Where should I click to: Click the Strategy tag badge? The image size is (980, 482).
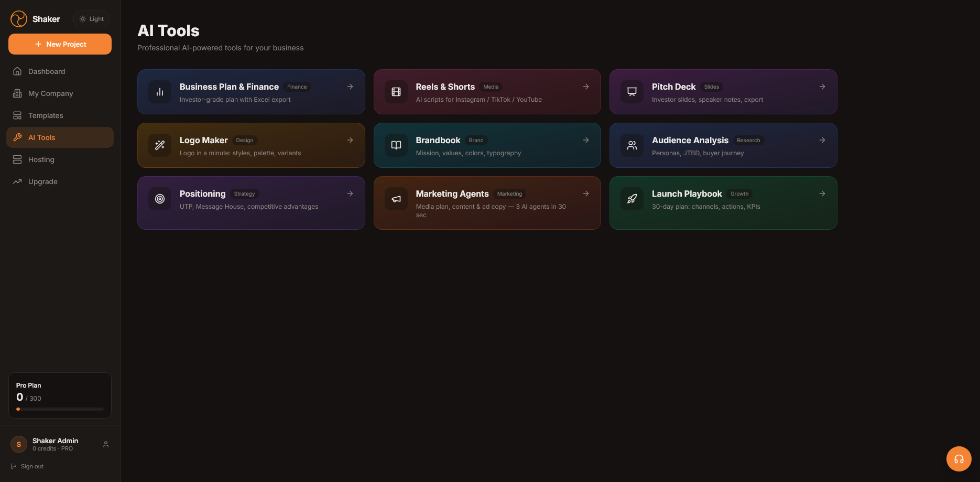click(x=245, y=194)
